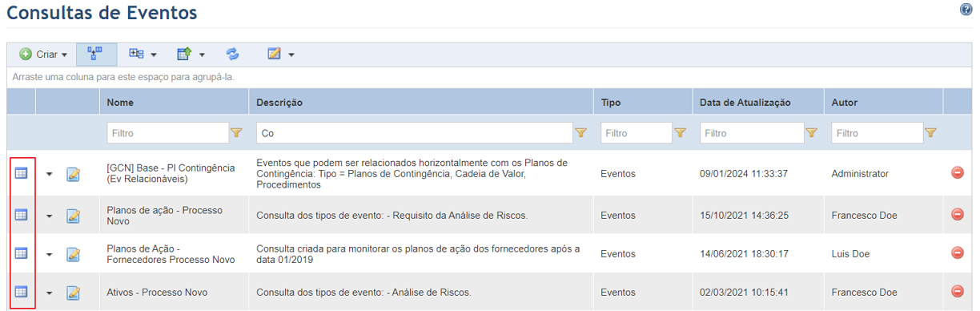
Task: Open the help icon at top right
Action: (x=966, y=9)
